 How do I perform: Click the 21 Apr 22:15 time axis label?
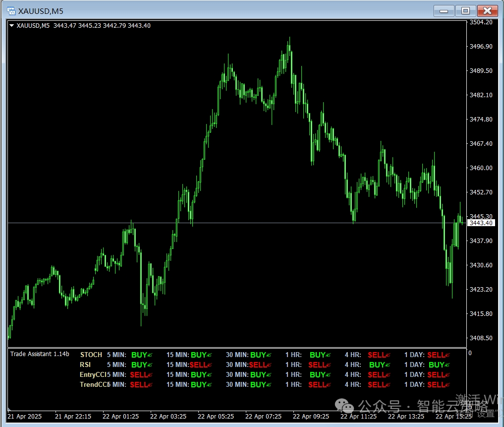coord(73,417)
